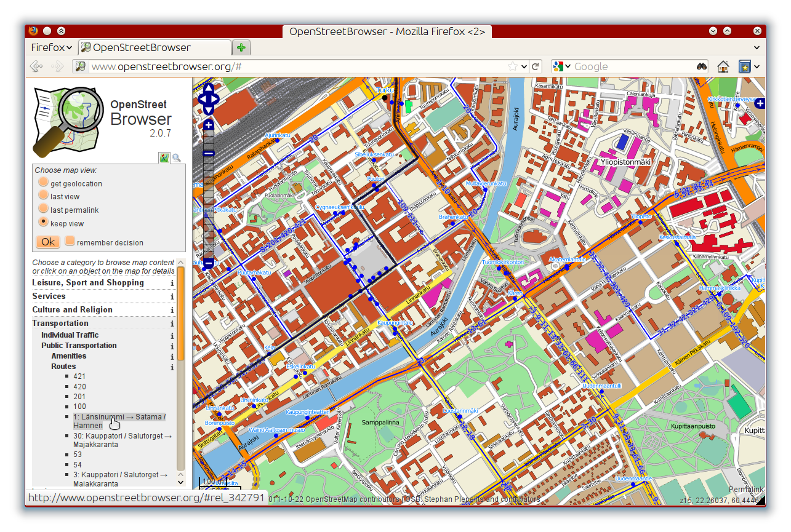Click the category list orange scrollbar thumb
791x532 pixels.
coord(181,314)
